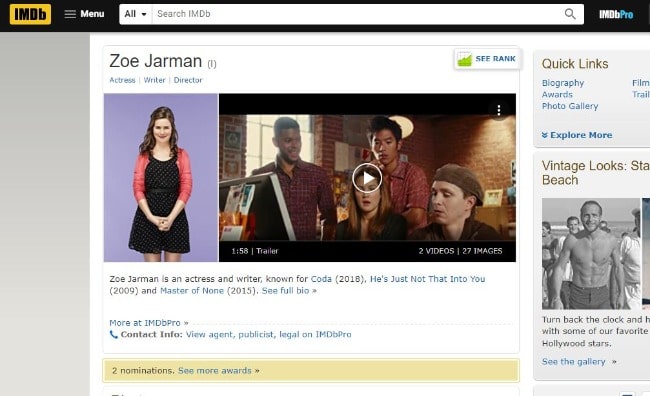Click the Zoe Jarman name heading
Screen dimensions: 650x396
pos(155,61)
